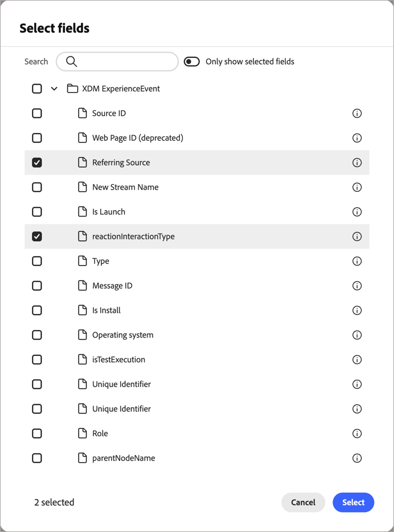Screen dimensions: 394x532
Task: Click the 2 selected count label
Action: (x=54, y=502)
